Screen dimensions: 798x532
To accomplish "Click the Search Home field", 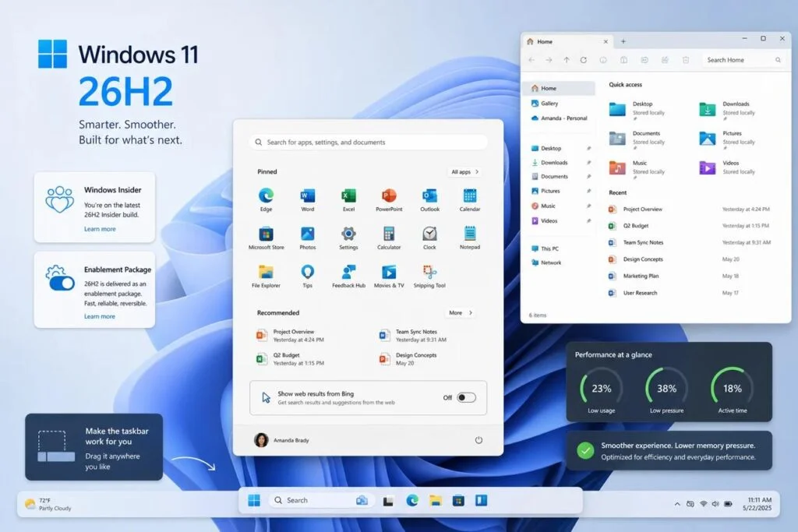I will (x=743, y=60).
